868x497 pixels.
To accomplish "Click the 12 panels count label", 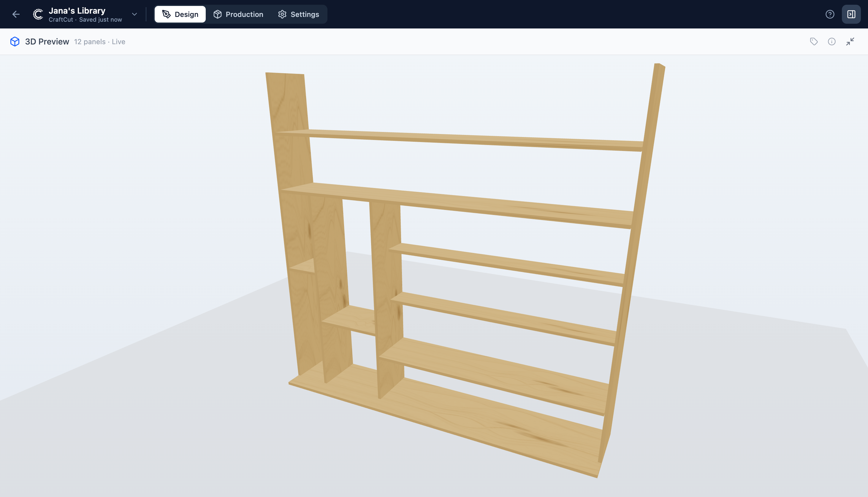I will (90, 42).
